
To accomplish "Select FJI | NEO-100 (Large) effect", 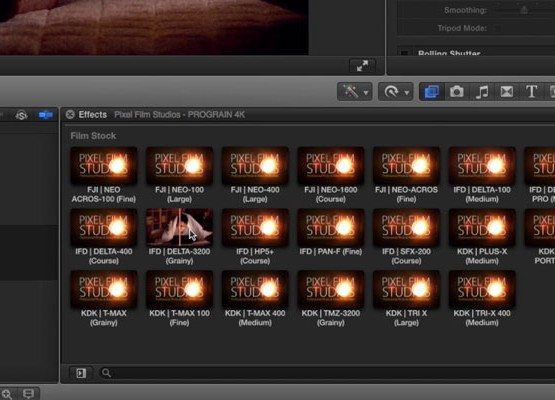I will coord(179,175).
